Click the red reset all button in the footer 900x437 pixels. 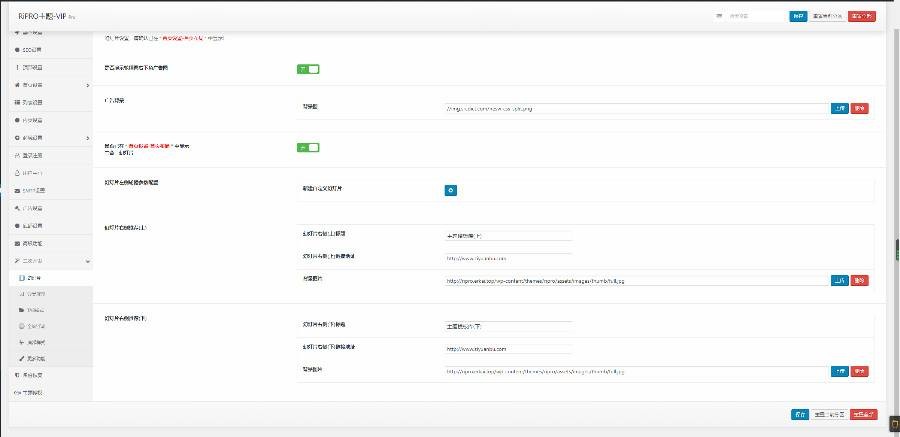(x=859, y=414)
